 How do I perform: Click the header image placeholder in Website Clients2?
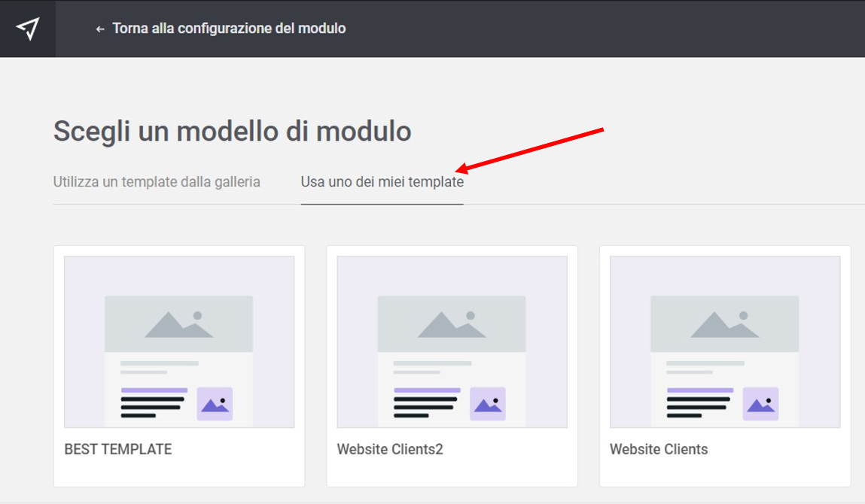click(x=452, y=323)
